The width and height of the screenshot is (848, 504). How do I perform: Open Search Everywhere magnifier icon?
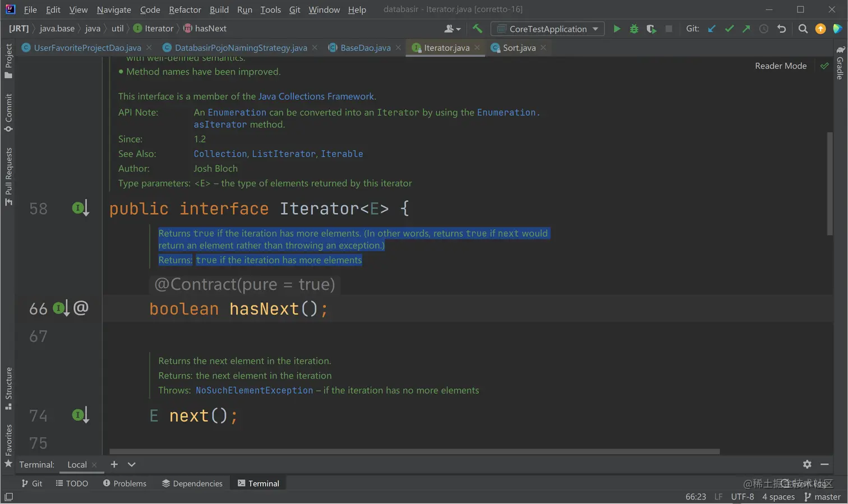(803, 29)
